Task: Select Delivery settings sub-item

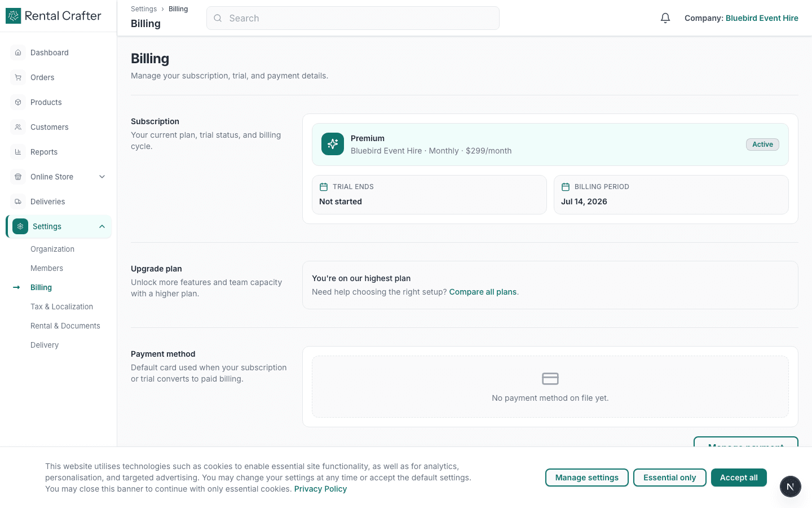Action: click(45, 345)
